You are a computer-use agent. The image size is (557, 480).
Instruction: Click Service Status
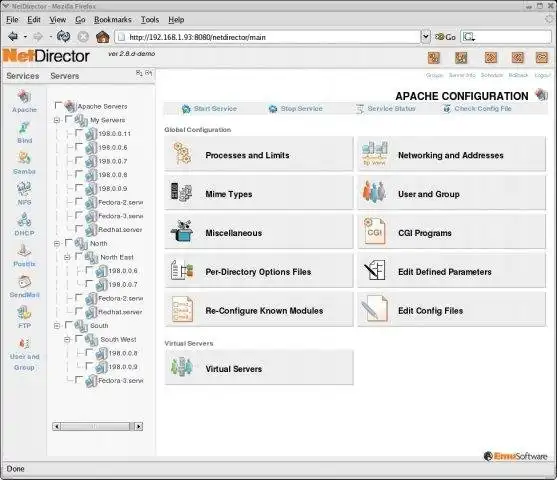(x=386, y=109)
